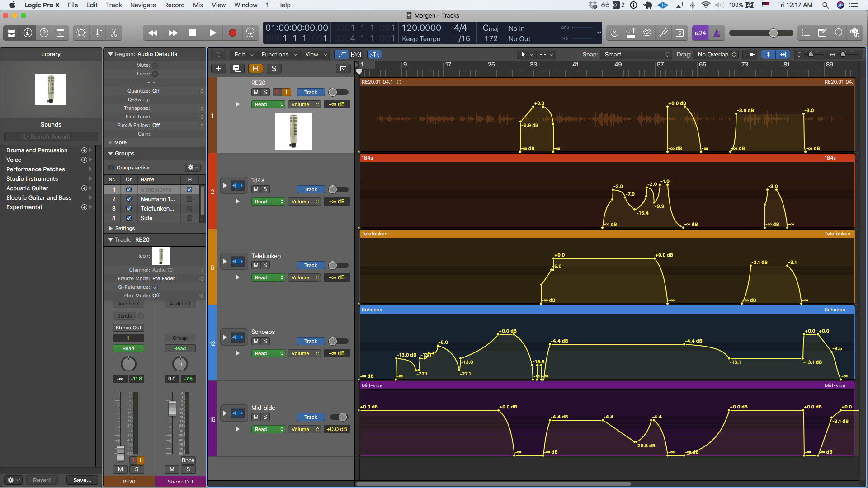Open RE20 automation mode Read dropdown
Screen dimensions: 868x488
268,104
